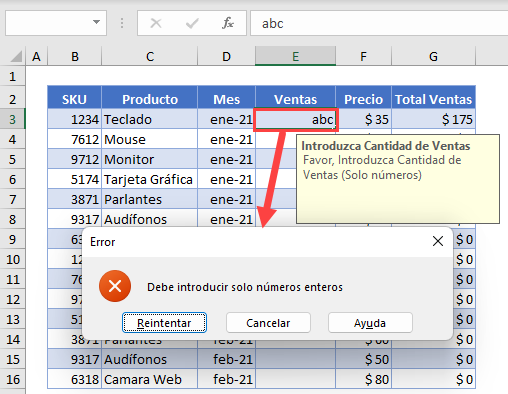Select row 8 header

(x=13, y=219)
